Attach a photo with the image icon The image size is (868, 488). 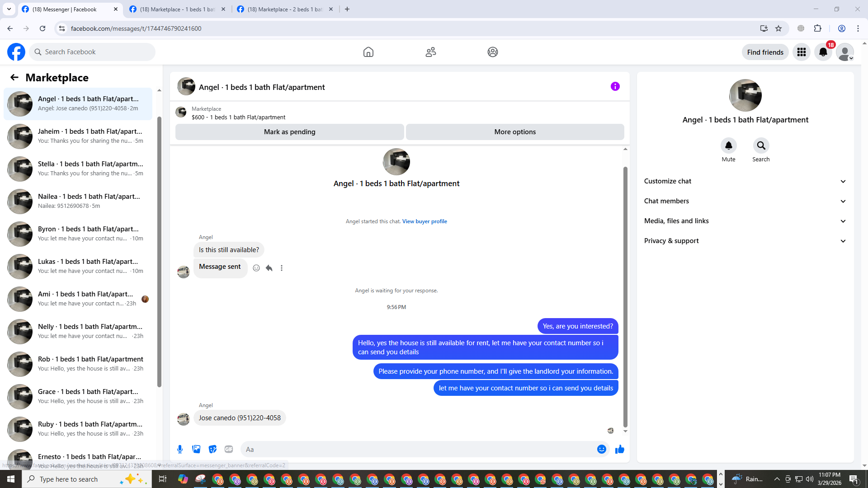pos(196,449)
